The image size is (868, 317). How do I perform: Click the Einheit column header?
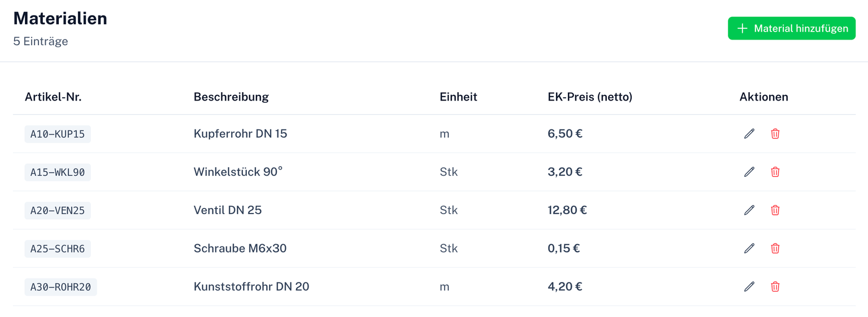pyautogui.click(x=458, y=97)
